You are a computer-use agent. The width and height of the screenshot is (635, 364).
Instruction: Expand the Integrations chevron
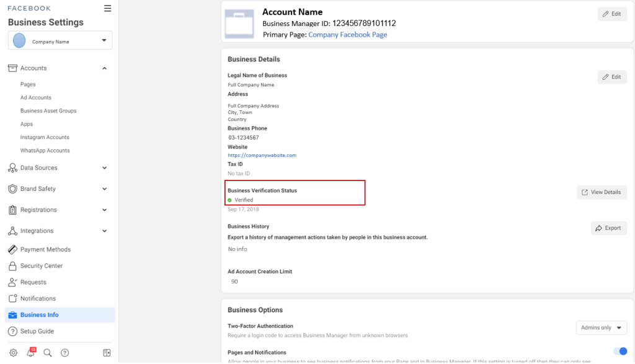(x=104, y=231)
